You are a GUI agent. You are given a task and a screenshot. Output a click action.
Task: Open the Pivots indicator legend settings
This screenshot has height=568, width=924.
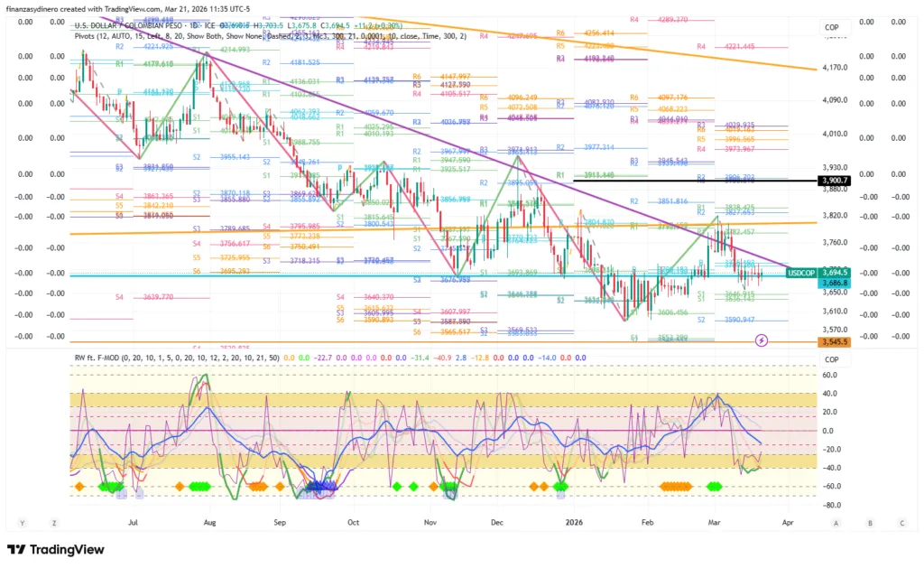click(271, 36)
